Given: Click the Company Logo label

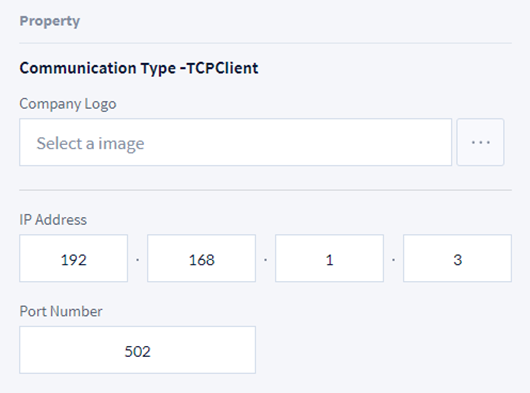Looking at the screenshot, I should (68, 104).
